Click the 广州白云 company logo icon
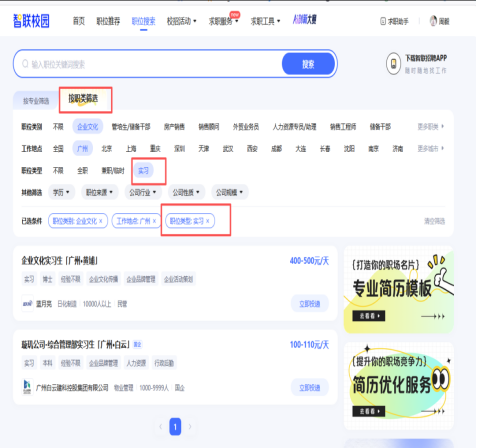Viewport: 477px width, 448px height. point(27,387)
